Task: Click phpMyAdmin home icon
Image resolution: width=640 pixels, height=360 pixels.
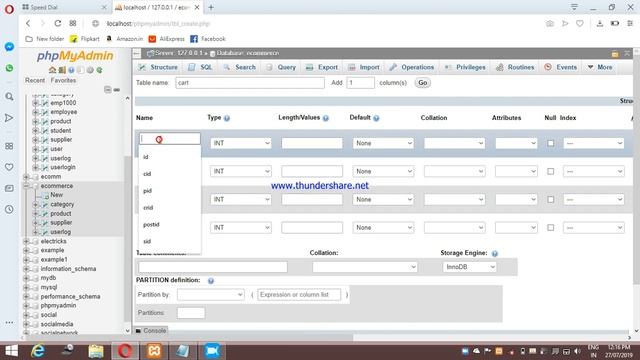Action: (x=52, y=70)
